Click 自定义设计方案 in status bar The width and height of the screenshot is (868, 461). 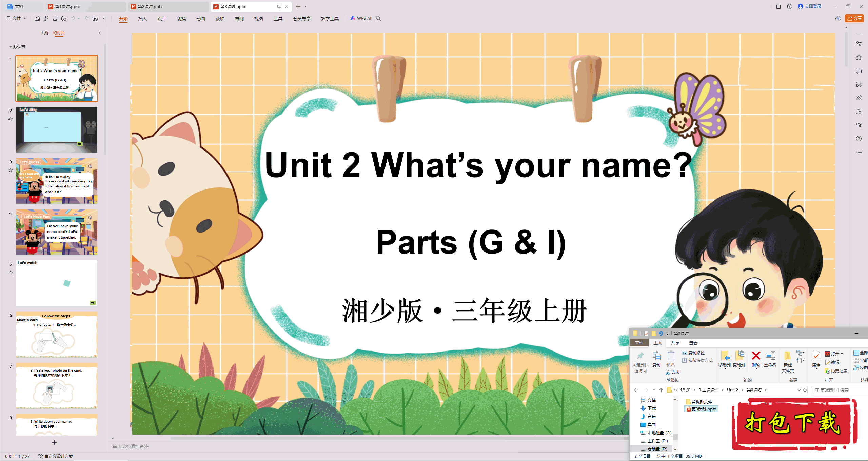coord(56,456)
